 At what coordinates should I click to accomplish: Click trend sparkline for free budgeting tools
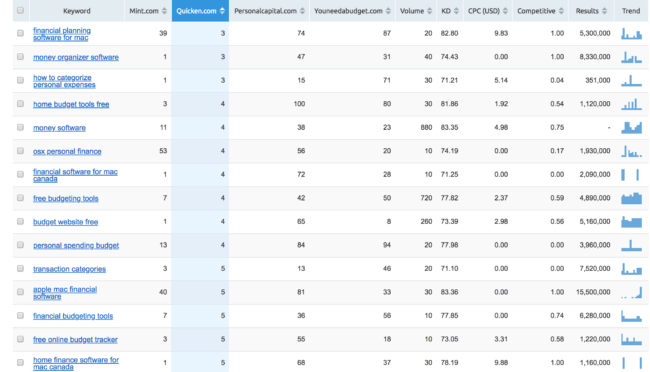click(x=631, y=198)
